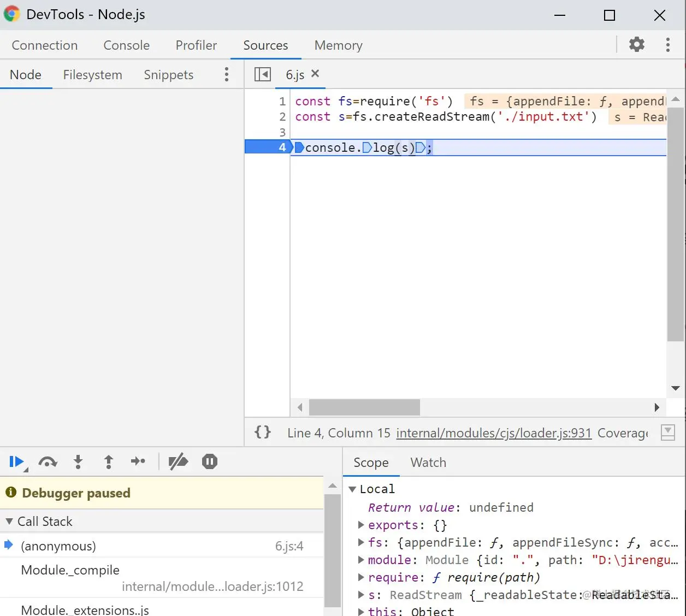
Task: Open the main DevTools three-dot menu
Action: click(667, 45)
